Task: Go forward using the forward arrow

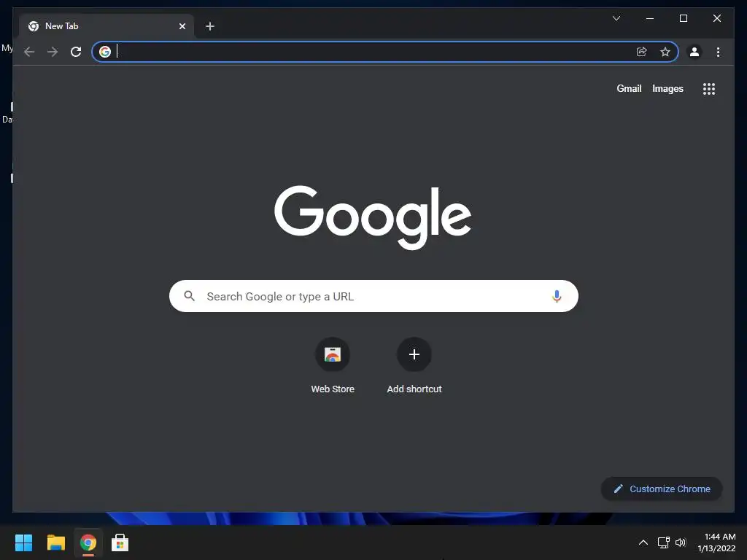Action: [x=53, y=52]
